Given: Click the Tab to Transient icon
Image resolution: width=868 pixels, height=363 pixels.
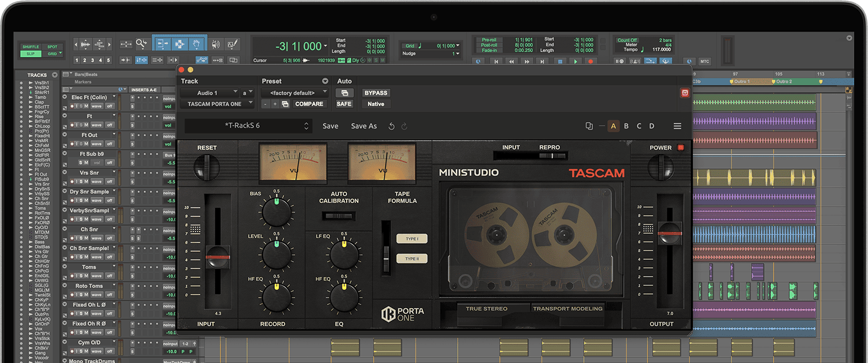Looking at the screenshot, I should pyautogui.click(x=126, y=60).
